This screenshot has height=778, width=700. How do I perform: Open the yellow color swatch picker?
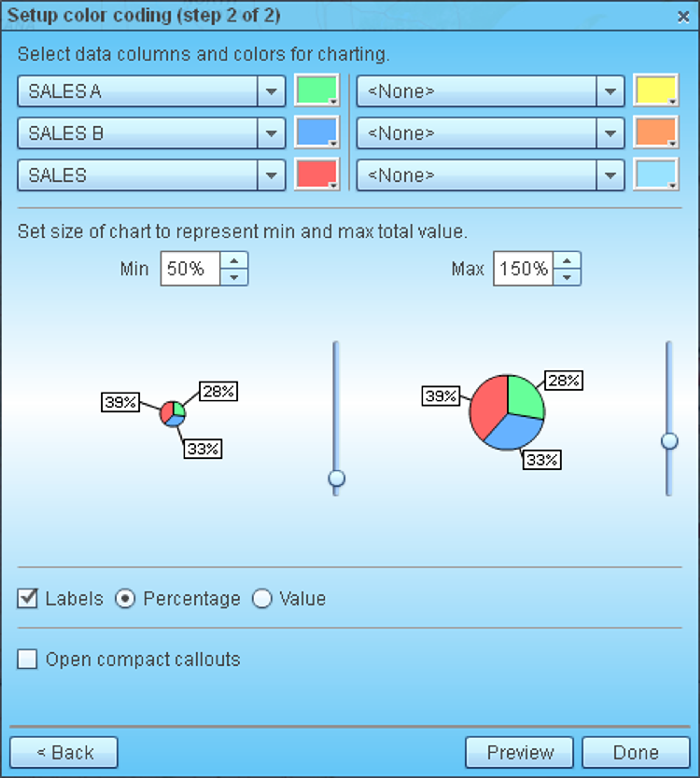click(656, 90)
